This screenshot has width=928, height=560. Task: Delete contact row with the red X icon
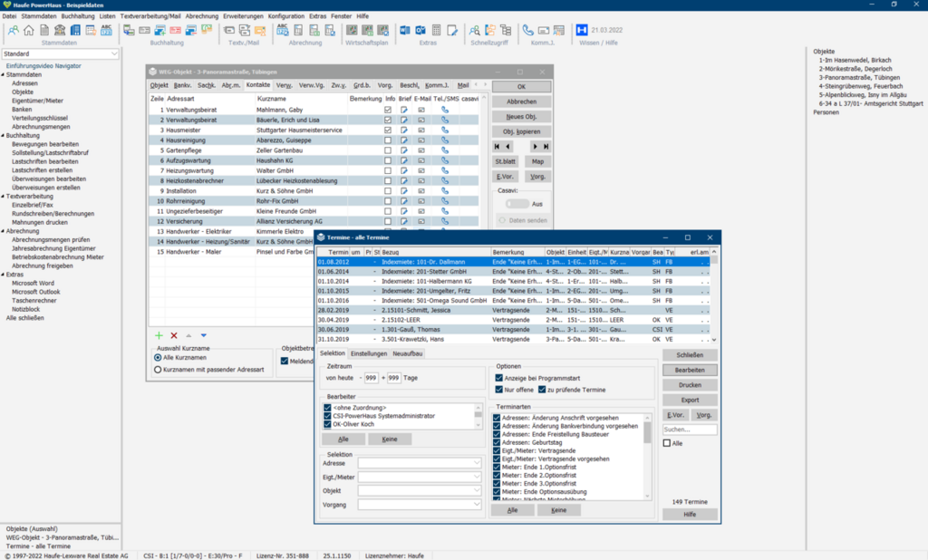(x=174, y=335)
